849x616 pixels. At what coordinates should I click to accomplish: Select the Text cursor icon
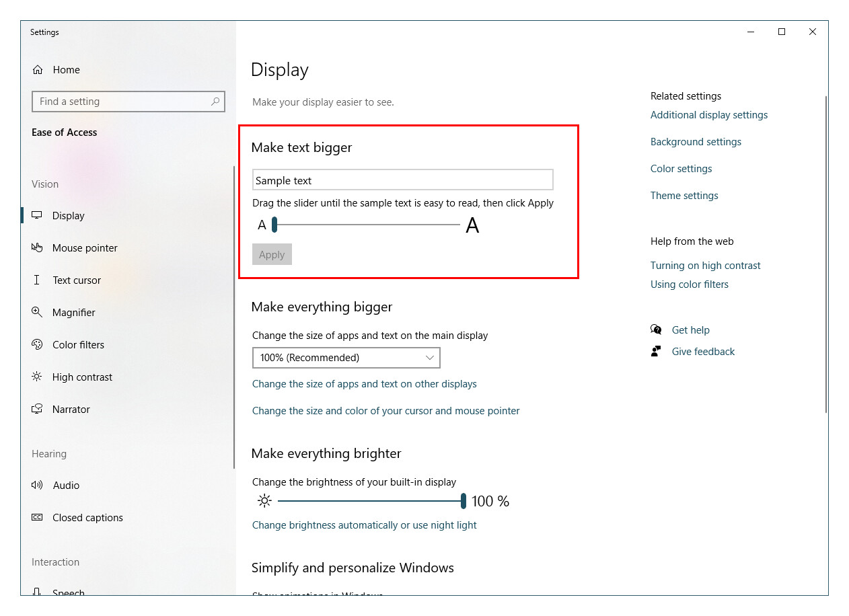pos(37,280)
